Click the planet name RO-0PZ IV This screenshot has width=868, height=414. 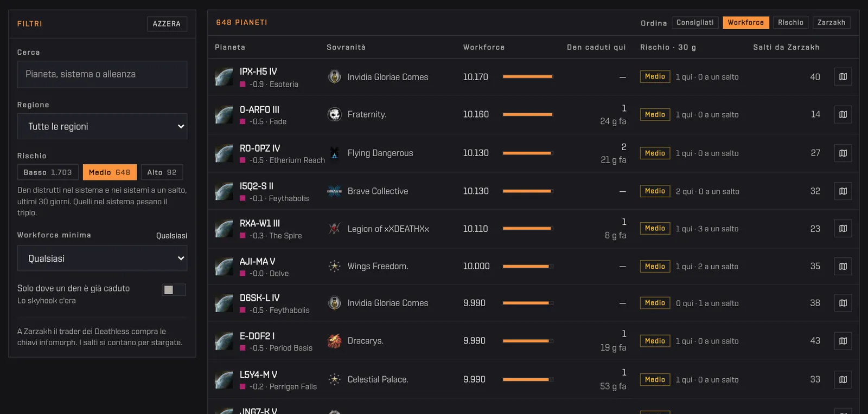coord(260,148)
